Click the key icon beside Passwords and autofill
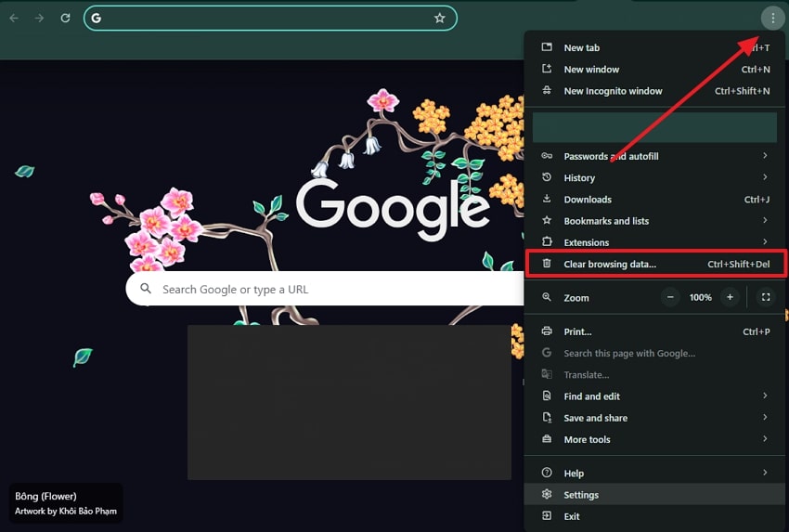The image size is (789, 532). click(547, 156)
